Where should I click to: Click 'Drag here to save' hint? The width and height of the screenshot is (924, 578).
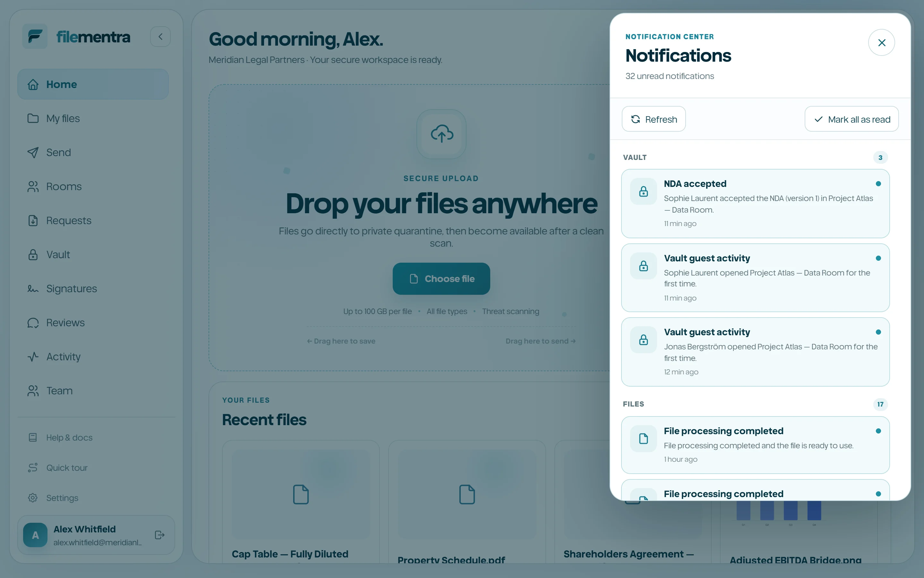pyautogui.click(x=341, y=341)
